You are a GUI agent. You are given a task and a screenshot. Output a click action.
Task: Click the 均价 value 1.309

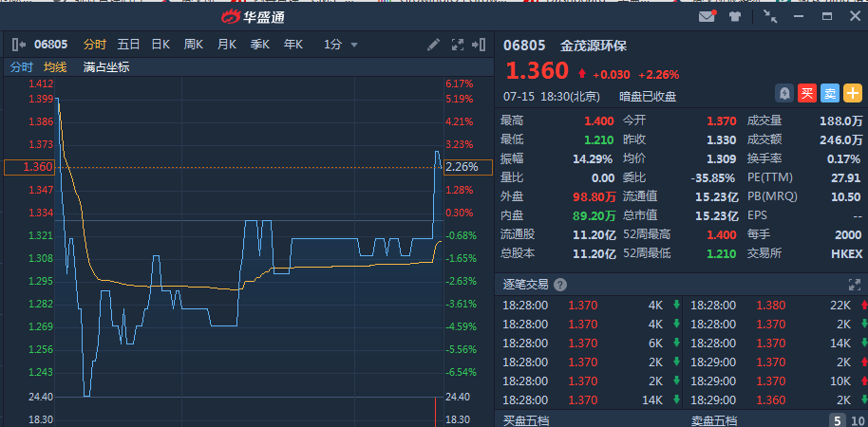coord(722,159)
